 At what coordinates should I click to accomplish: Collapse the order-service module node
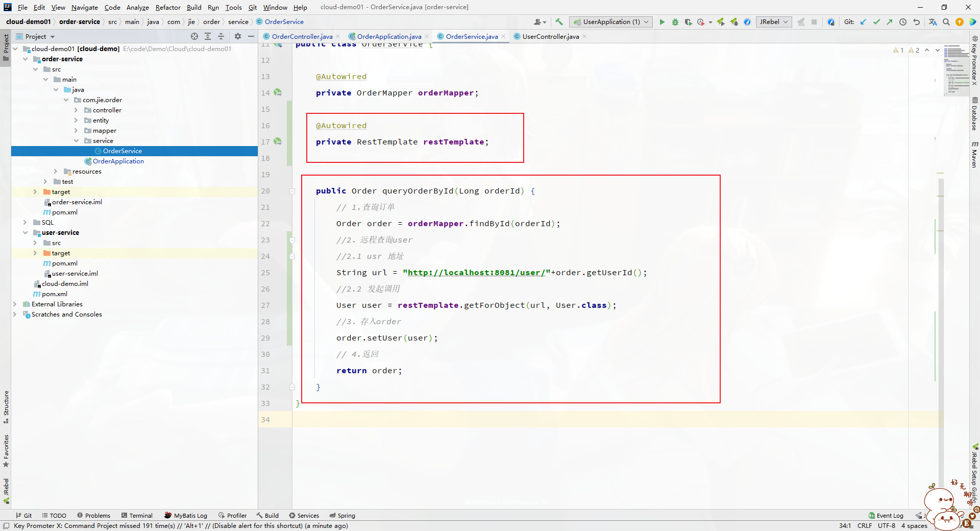(25, 59)
